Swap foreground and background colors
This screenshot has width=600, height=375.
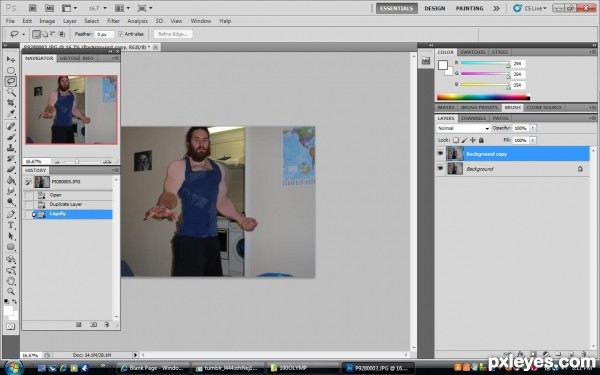pos(15,302)
